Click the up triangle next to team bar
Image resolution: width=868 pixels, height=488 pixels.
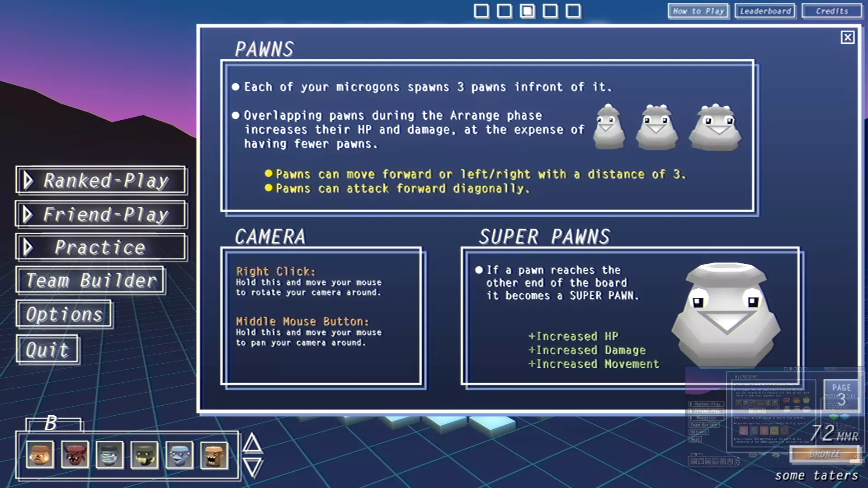tap(252, 443)
